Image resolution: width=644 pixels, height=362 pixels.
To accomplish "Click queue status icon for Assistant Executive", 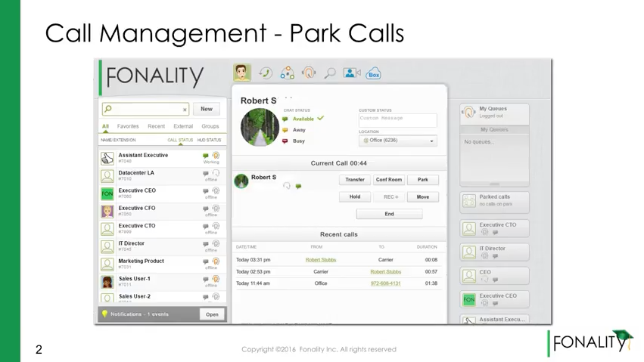I will [x=216, y=156].
